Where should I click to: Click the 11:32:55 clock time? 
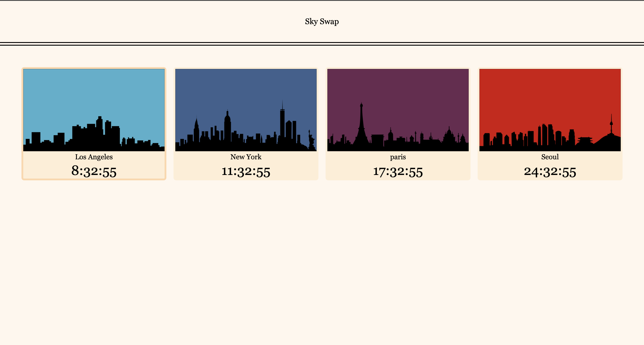click(x=246, y=172)
